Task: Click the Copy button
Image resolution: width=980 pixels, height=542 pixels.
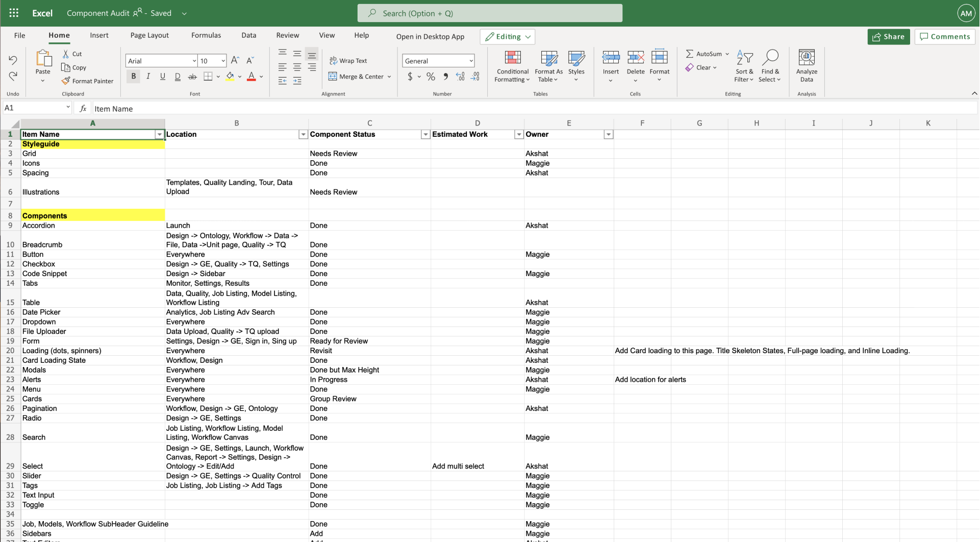Action: click(x=73, y=67)
